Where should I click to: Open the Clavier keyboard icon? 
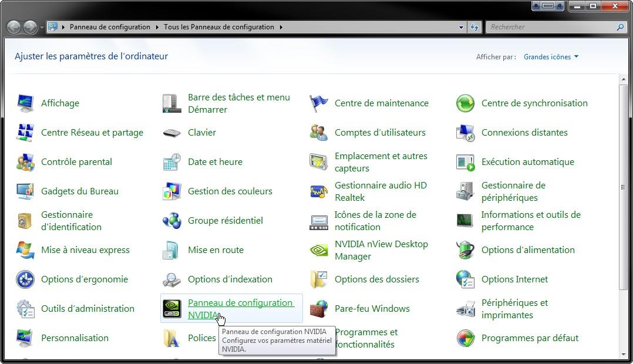pyautogui.click(x=171, y=133)
